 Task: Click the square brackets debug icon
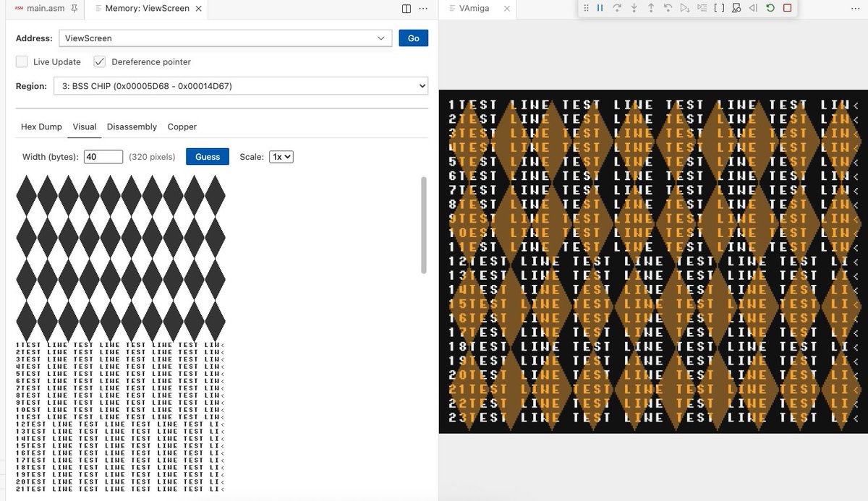click(719, 8)
